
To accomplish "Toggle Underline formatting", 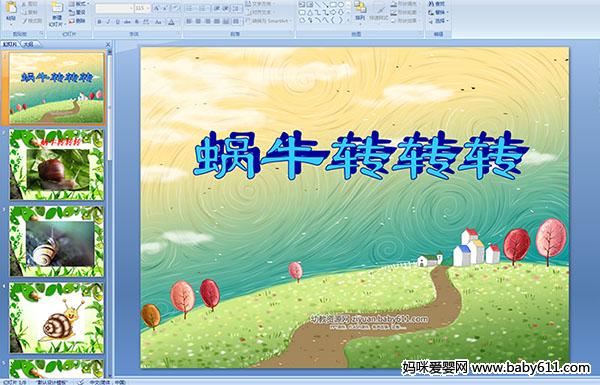I will coord(117,22).
